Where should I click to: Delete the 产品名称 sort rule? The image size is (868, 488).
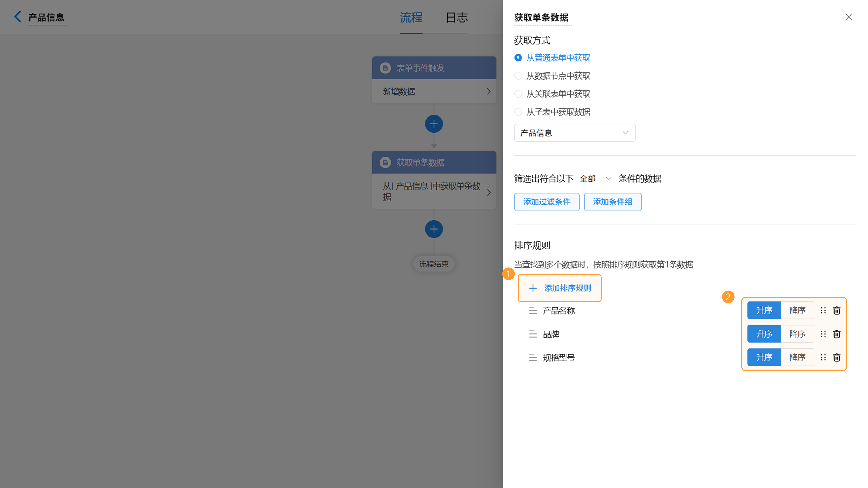[x=837, y=310]
